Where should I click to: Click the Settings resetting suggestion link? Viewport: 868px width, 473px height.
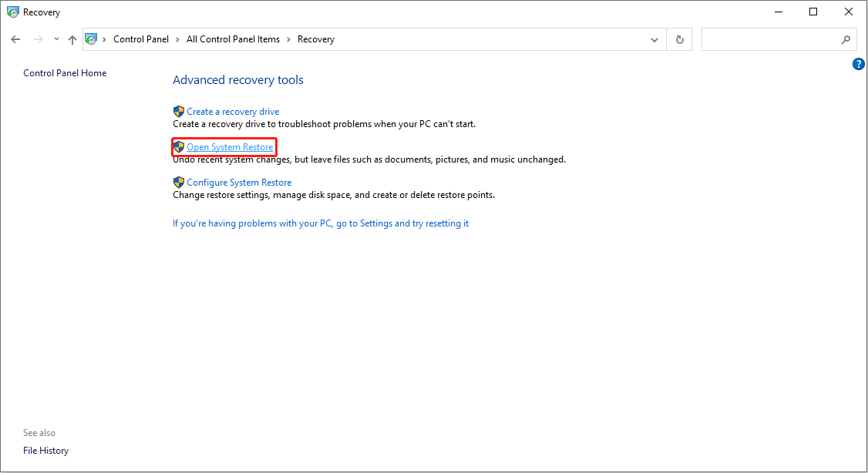coord(320,223)
